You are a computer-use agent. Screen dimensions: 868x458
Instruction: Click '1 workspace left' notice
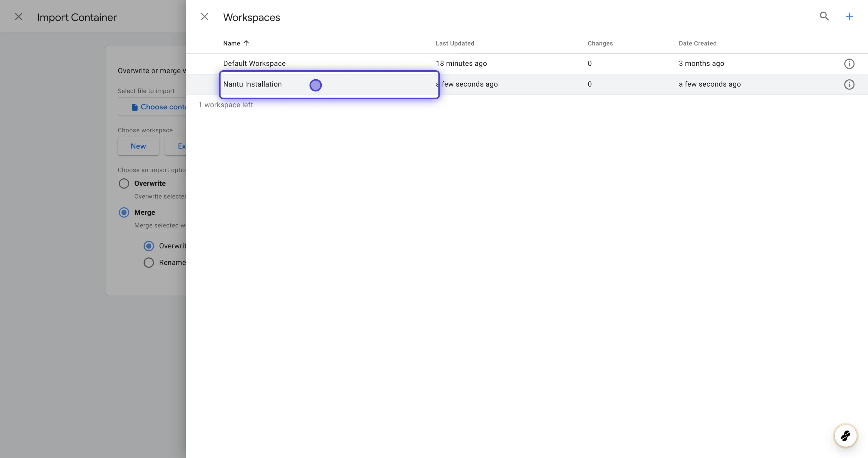[x=225, y=105]
